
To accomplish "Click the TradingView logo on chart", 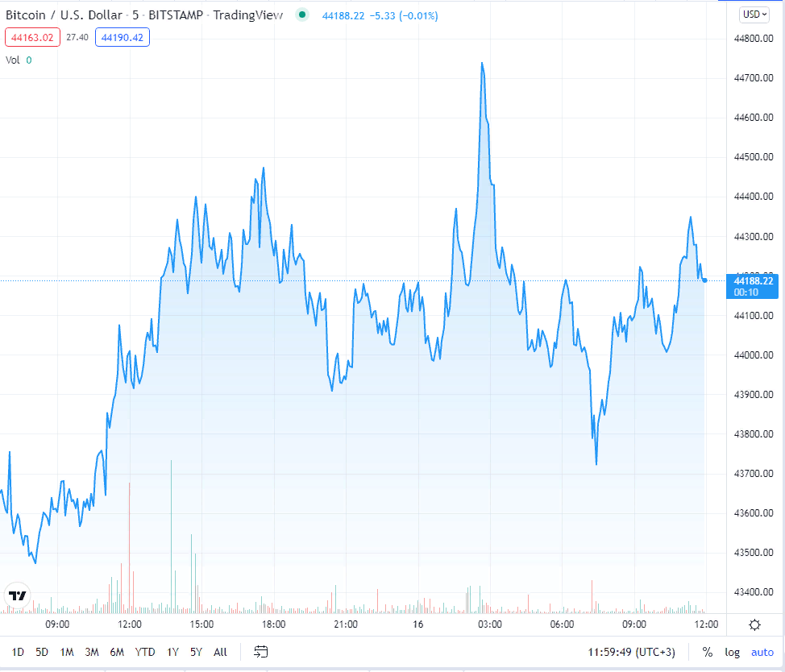I will click(x=17, y=596).
